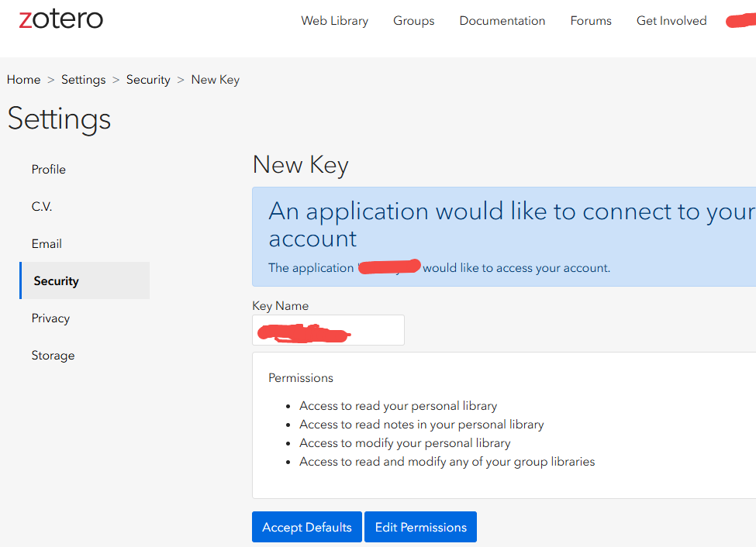
Task: Open Get Involved in top navigation
Action: click(x=671, y=21)
